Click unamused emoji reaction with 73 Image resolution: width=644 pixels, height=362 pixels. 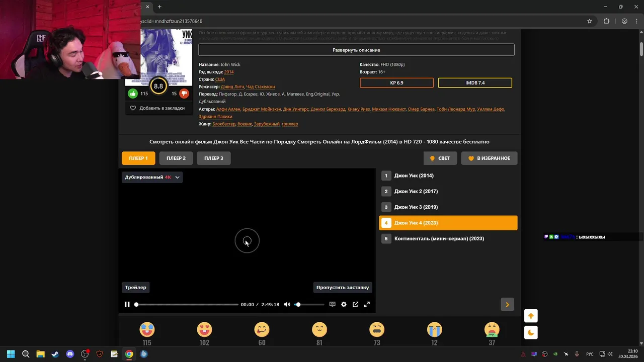pos(377,329)
